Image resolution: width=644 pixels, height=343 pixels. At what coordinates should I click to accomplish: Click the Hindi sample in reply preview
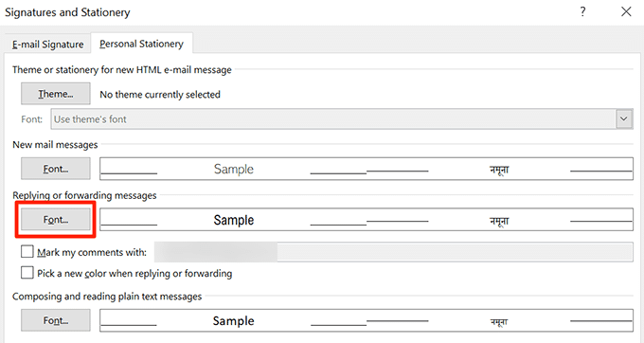point(499,221)
